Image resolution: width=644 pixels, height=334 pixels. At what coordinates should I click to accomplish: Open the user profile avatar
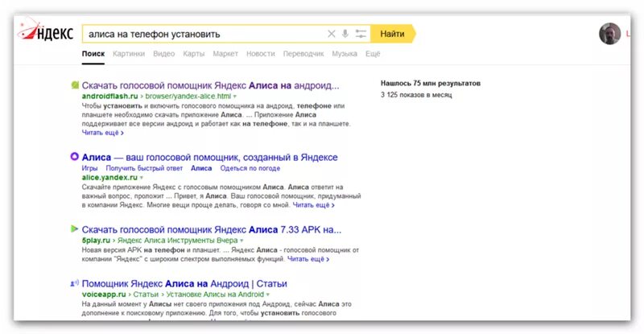609,34
